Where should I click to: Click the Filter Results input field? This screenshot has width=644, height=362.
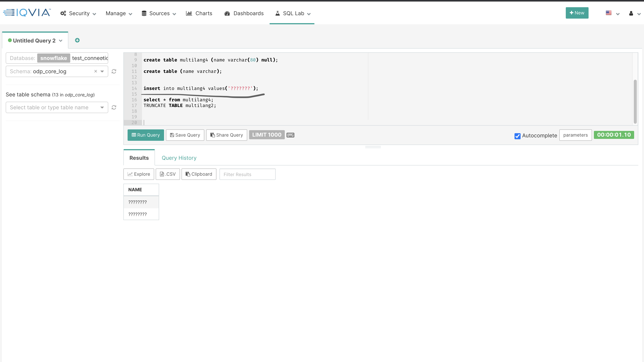click(247, 174)
